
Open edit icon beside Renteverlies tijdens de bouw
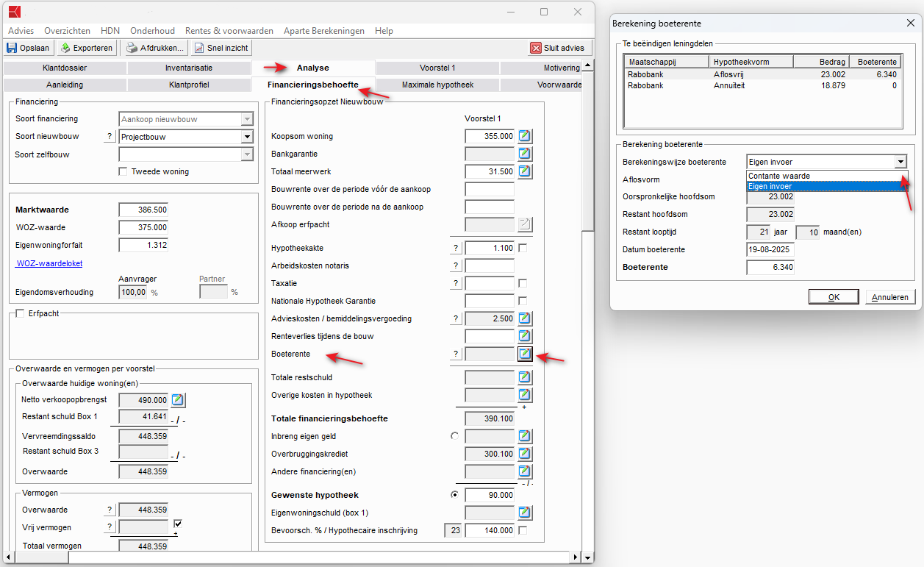(x=525, y=336)
